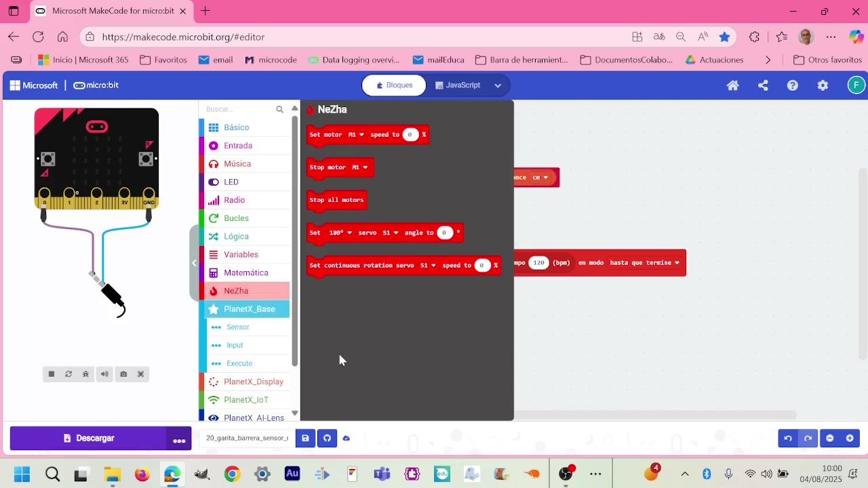Collapse the simulator panel with side arrow
This screenshot has width=868, height=488.
[x=194, y=263]
